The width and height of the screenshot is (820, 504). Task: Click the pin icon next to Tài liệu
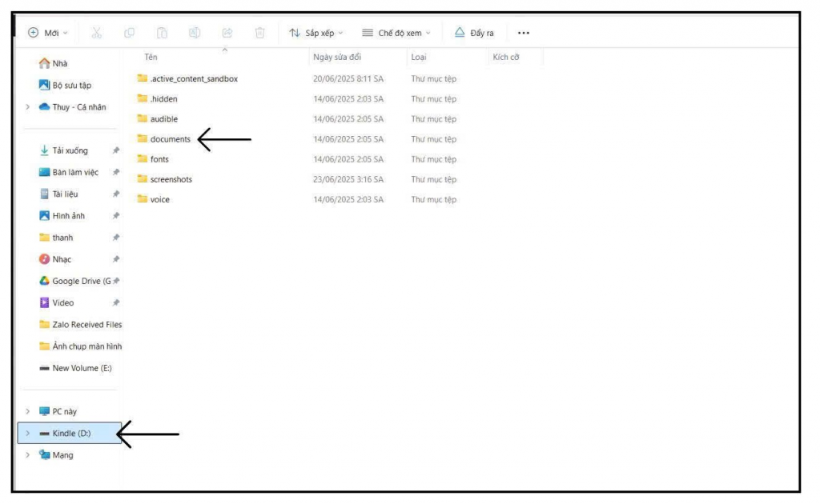(x=116, y=194)
